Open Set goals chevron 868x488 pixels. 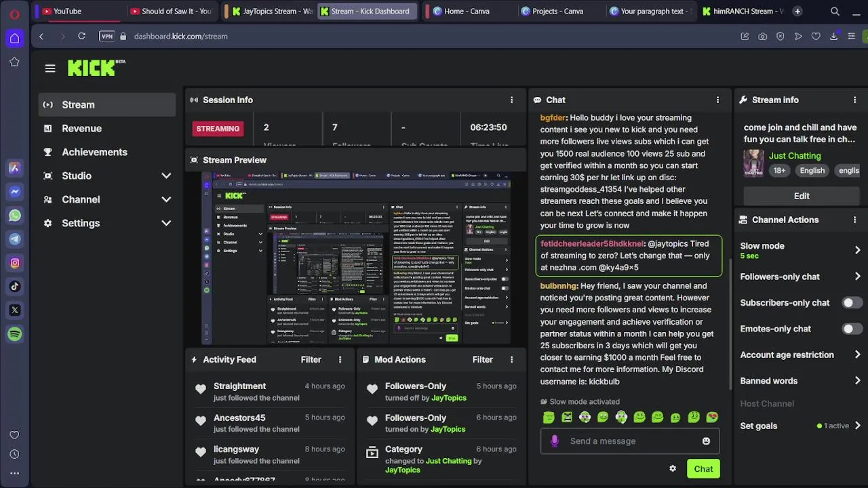tap(857, 426)
